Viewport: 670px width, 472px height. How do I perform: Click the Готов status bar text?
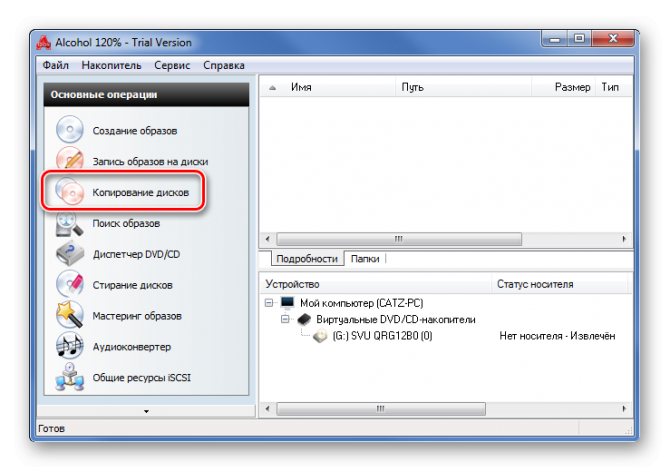[51, 428]
